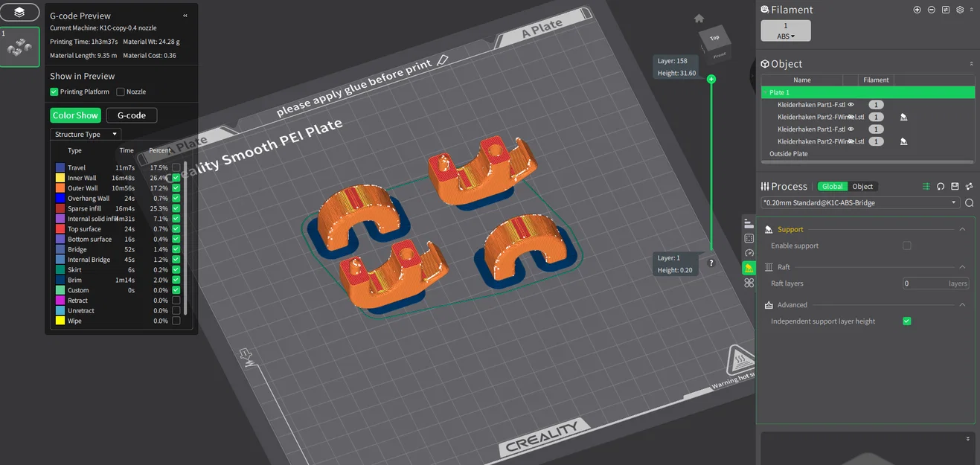Click the Top face of the view cube
Viewport: 980px width, 465px height.
[x=714, y=38]
